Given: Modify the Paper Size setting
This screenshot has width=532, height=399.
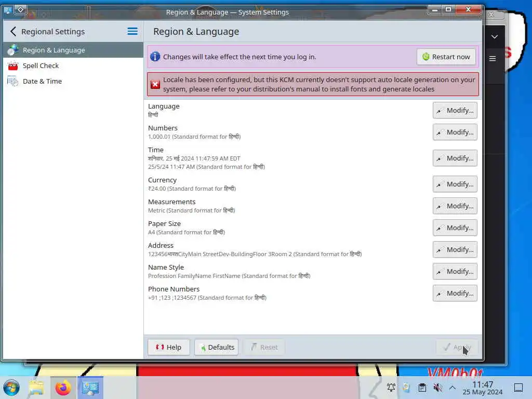Looking at the screenshot, I should tap(455, 228).
